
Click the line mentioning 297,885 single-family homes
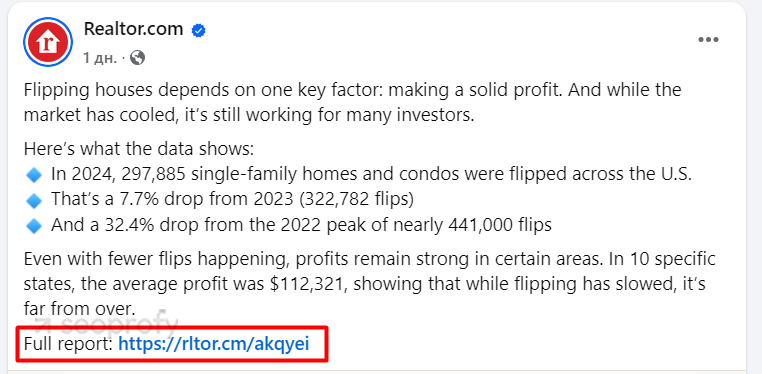(x=371, y=175)
